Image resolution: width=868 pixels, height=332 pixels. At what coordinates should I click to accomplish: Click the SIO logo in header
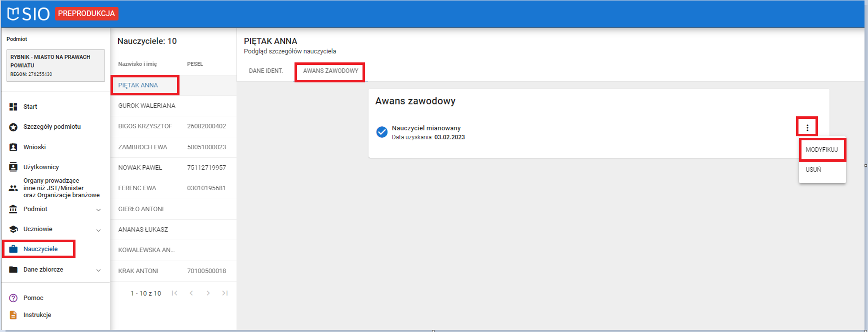(x=28, y=14)
